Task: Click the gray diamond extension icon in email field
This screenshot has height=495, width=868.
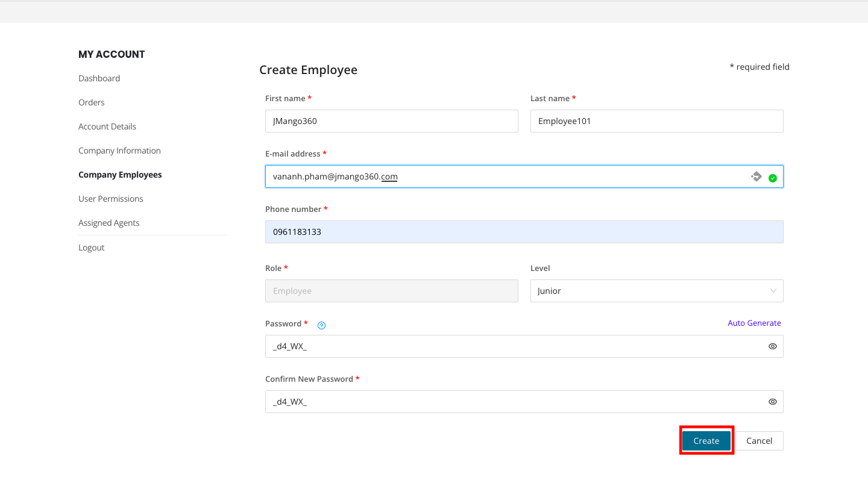Action: pyautogui.click(x=756, y=176)
